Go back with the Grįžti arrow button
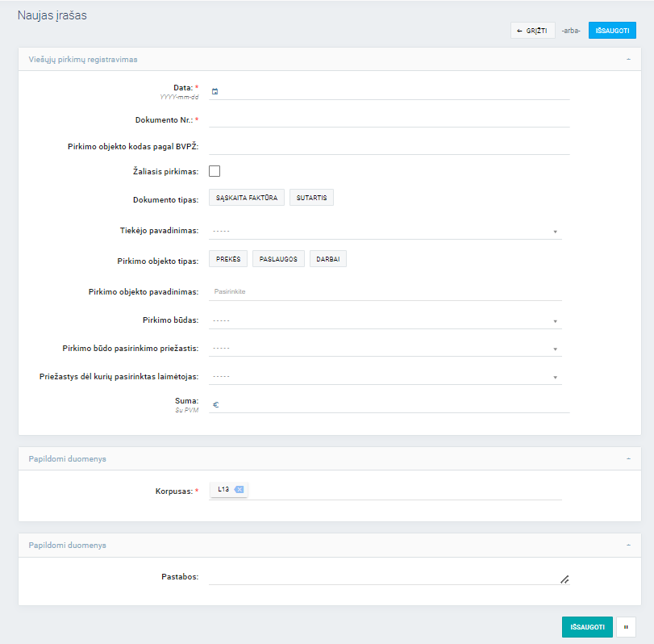This screenshot has width=654, height=644. (x=532, y=31)
